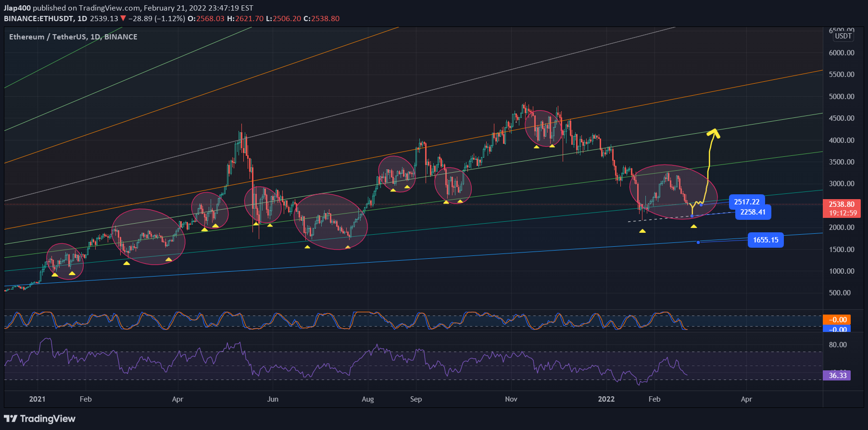Click the purple RSI value label 36.33
This screenshot has width=868, height=430.
pos(837,376)
